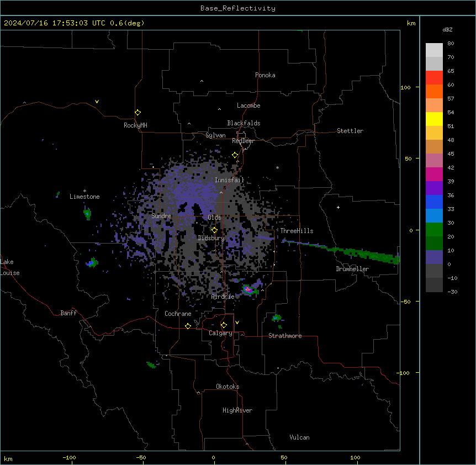The width and height of the screenshot is (476, 465).
Task: Select the yellow diamond marker south of RedDeer
Action: 235,155
